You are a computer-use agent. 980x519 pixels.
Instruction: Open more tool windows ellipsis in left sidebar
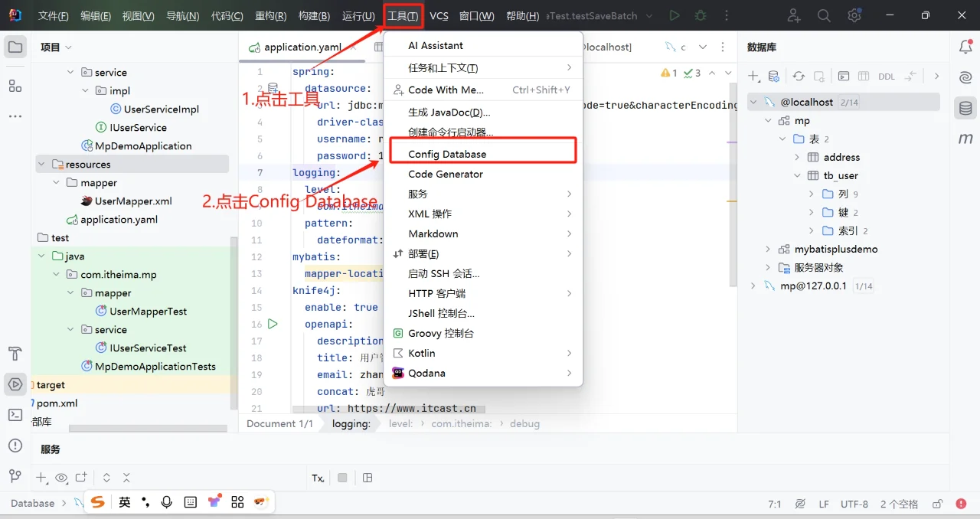click(15, 116)
